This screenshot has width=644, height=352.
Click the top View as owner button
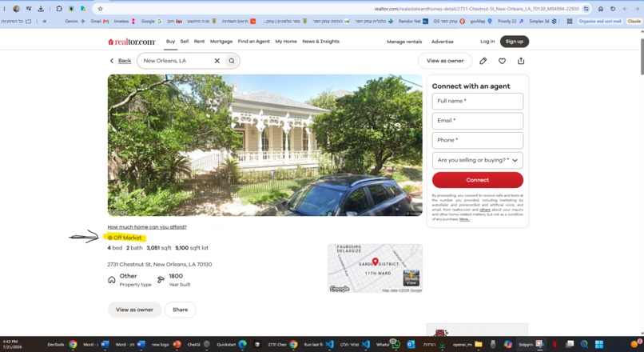[445, 61]
